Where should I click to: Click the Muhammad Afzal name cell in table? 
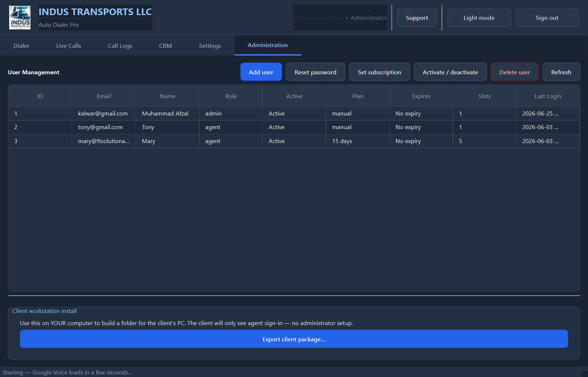tap(168, 113)
